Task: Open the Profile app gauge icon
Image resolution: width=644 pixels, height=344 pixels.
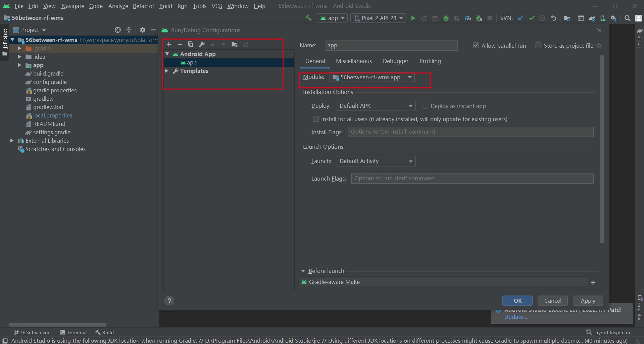Action: pyautogui.click(x=468, y=18)
